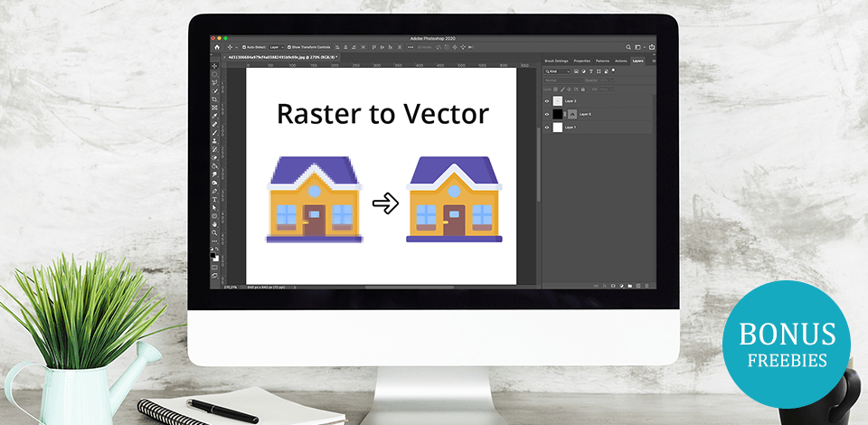Viewport: 868px width, 425px height.
Task: Open the Normal blend mode dropdown
Action: (564, 80)
